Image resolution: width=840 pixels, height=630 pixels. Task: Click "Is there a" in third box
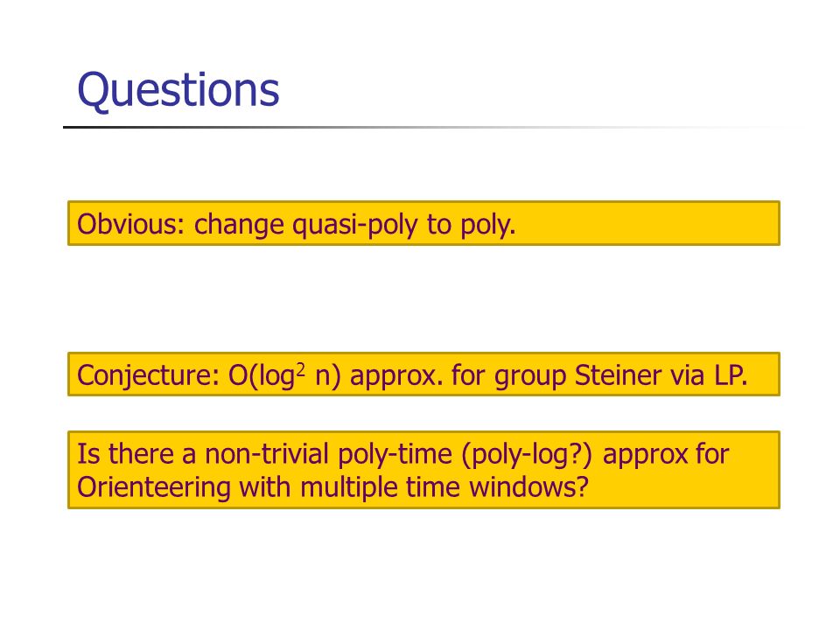(136, 454)
